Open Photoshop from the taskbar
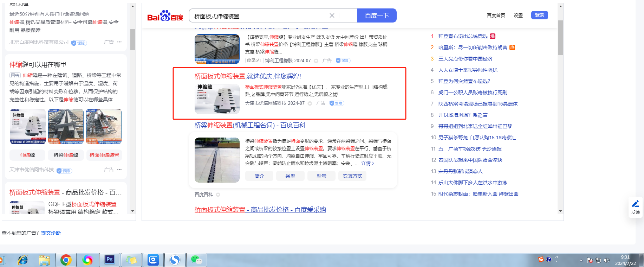The image size is (644, 267). [x=109, y=260]
